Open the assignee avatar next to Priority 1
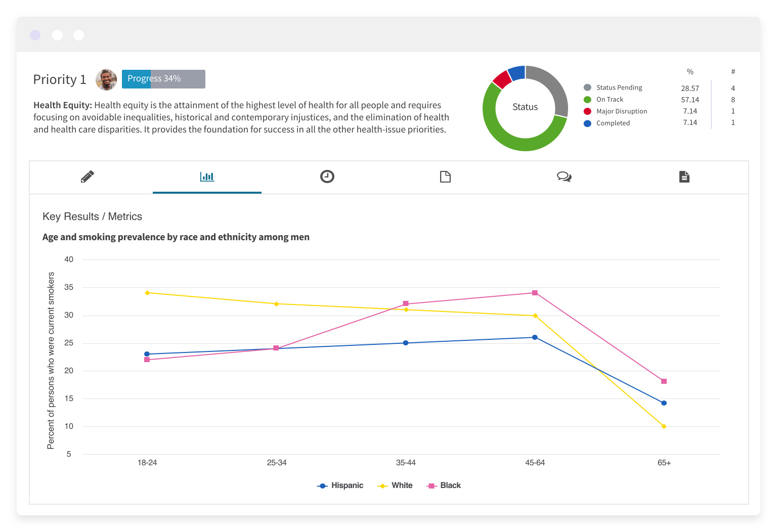 (106, 80)
